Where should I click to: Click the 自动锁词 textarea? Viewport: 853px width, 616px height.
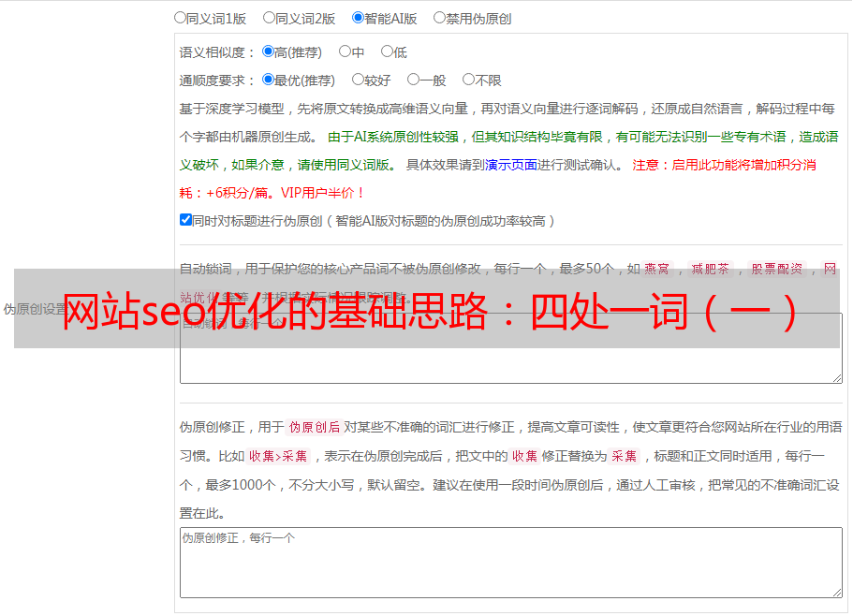[x=511, y=348]
